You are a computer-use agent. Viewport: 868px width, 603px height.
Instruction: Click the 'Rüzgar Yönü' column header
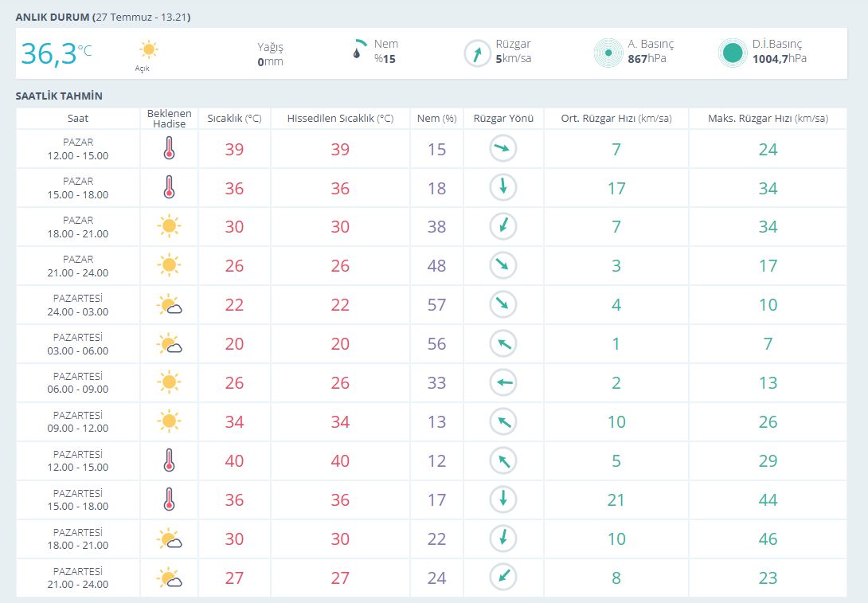click(x=503, y=119)
